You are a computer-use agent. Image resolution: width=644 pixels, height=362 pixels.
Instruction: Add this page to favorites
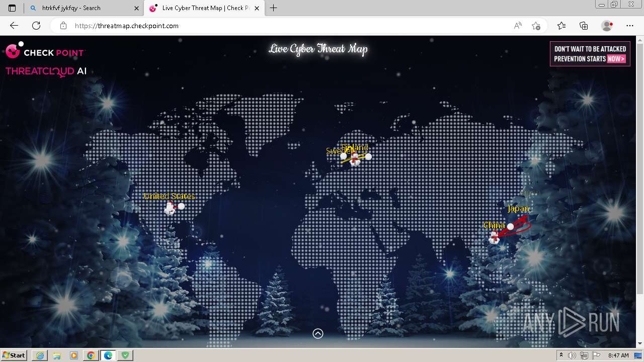pyautogui.click(x=536, y=26)
